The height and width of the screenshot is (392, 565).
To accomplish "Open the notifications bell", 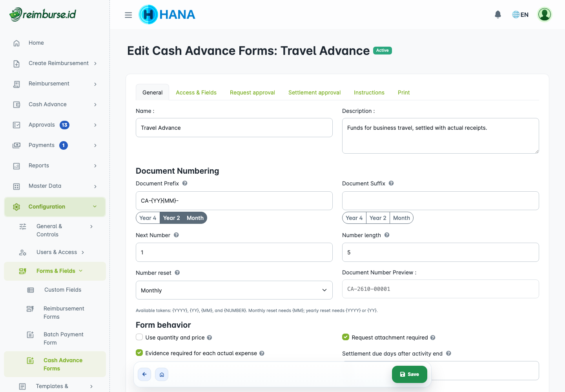I will pos(498,15).
